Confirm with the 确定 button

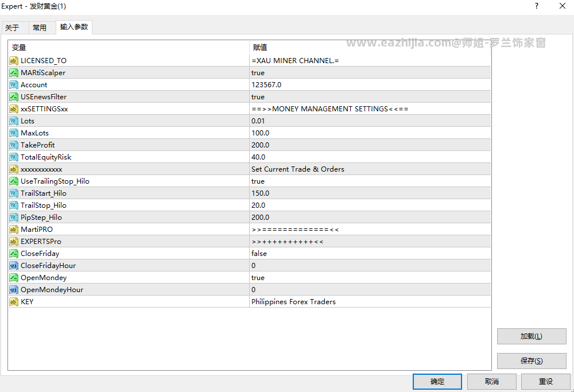point(437,382)
